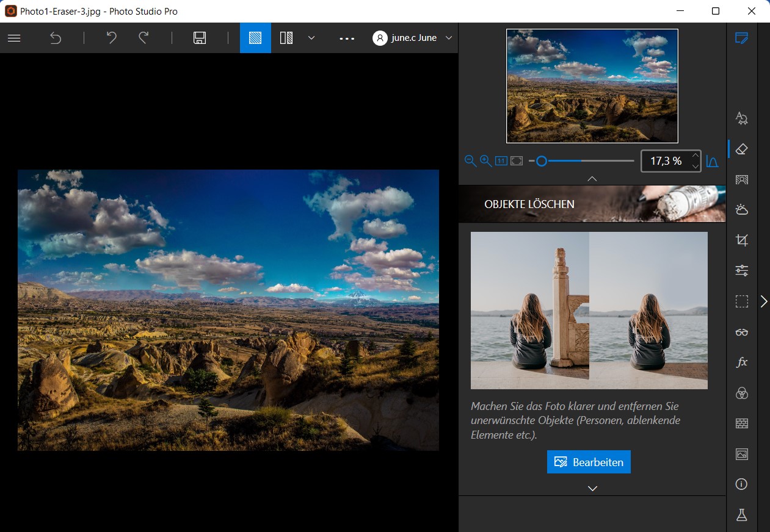The width and height of the screenshot is (770, 532).
Task: Zoom out with the minus magnifier
Action: [x=470, y=160]
